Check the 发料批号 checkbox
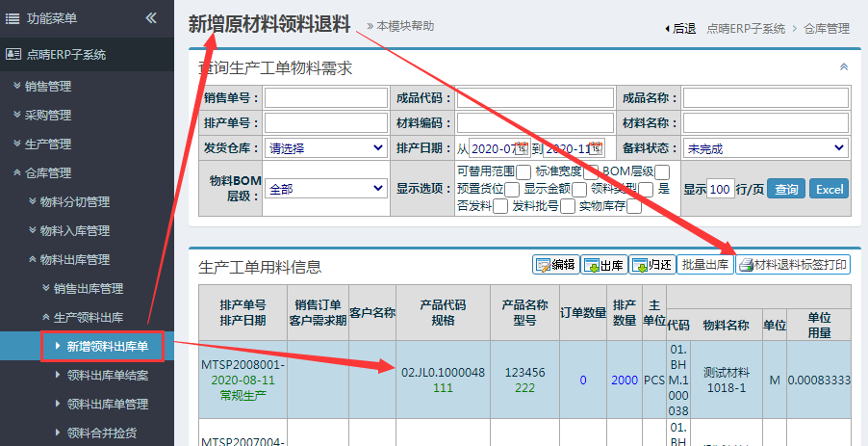This screenshot has height=446, width=868. (568, 206)
